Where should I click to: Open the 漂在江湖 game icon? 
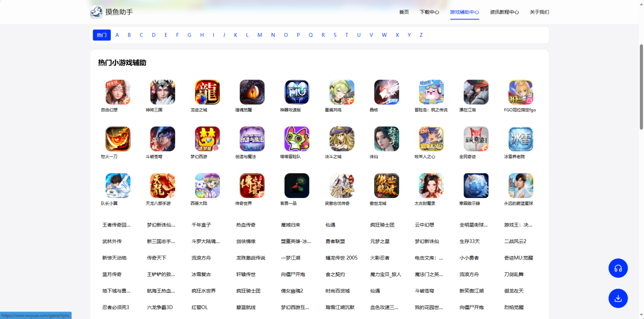[476, 92]
